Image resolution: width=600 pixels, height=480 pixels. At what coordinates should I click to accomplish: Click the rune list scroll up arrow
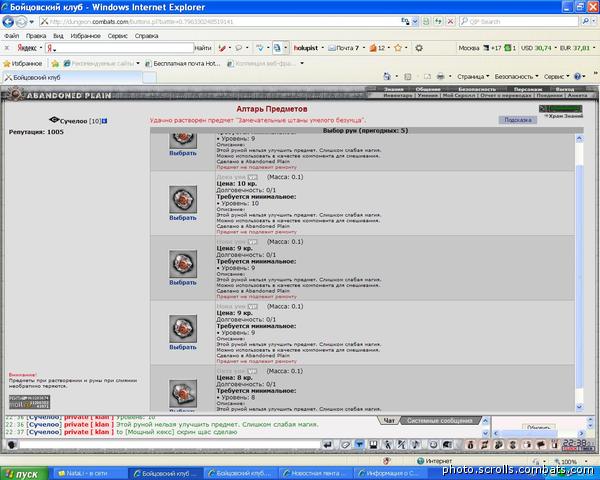coord(579,139)
